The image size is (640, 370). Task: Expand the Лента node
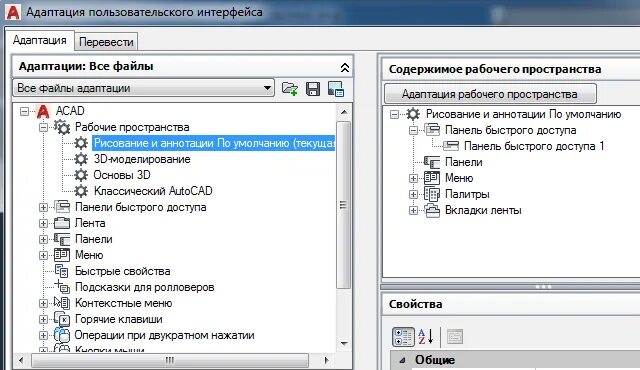pos(43,223)
